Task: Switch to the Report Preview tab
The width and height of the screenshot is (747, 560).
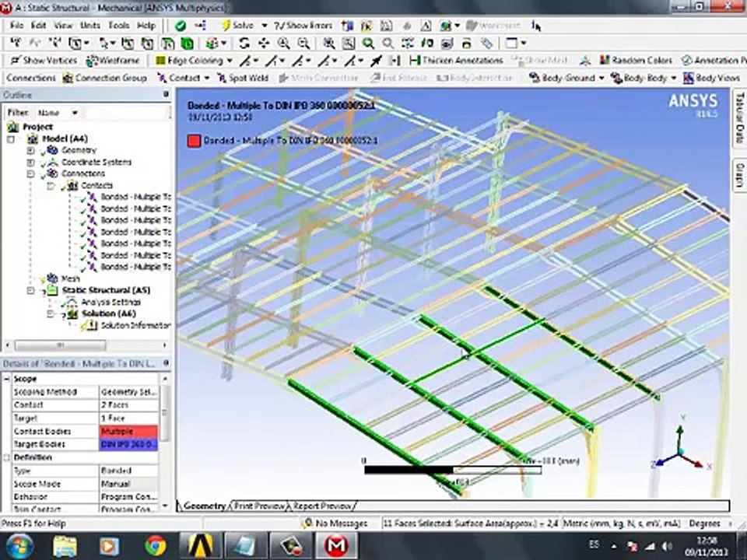Action: tap(322, 506)
